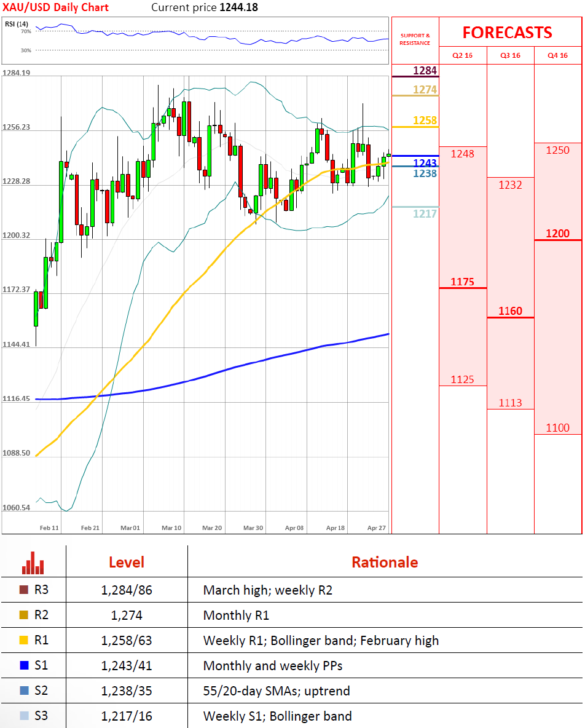
Task: Click the Monthly R1 rationale
Action: pyautogui.click(x=236, y=615)
